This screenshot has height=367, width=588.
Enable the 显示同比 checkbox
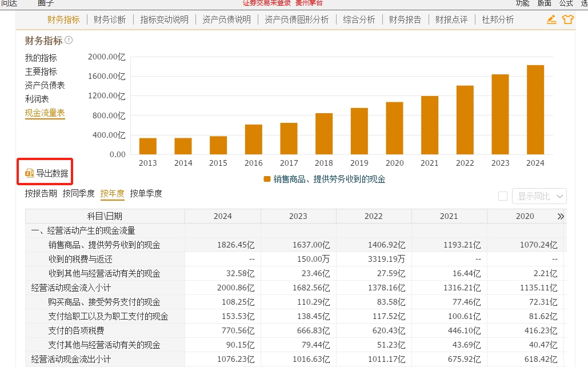503,196
